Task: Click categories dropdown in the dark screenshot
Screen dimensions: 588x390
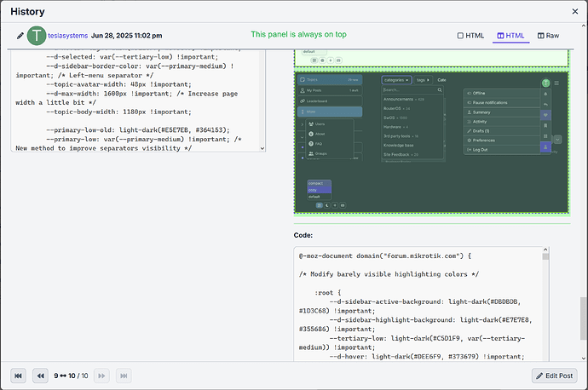Action: 396,79
